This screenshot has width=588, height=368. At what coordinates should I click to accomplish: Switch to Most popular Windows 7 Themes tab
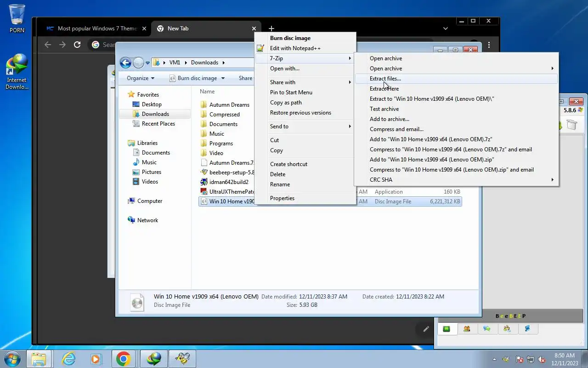[96, 29]
